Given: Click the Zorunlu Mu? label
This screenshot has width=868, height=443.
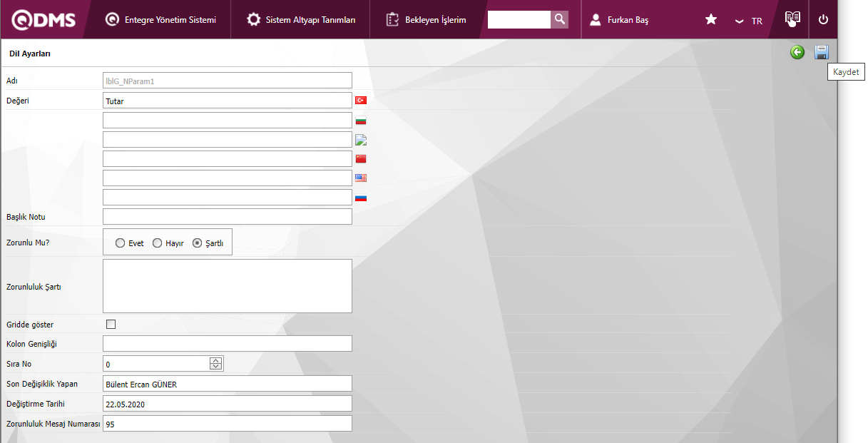Looking at the screenshot, I should 28,243.
